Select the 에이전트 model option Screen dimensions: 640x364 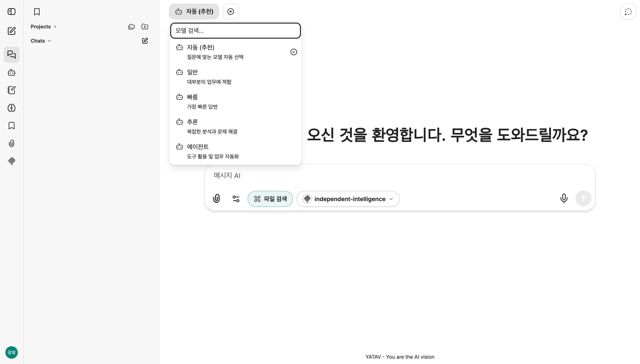click(236, 151)
